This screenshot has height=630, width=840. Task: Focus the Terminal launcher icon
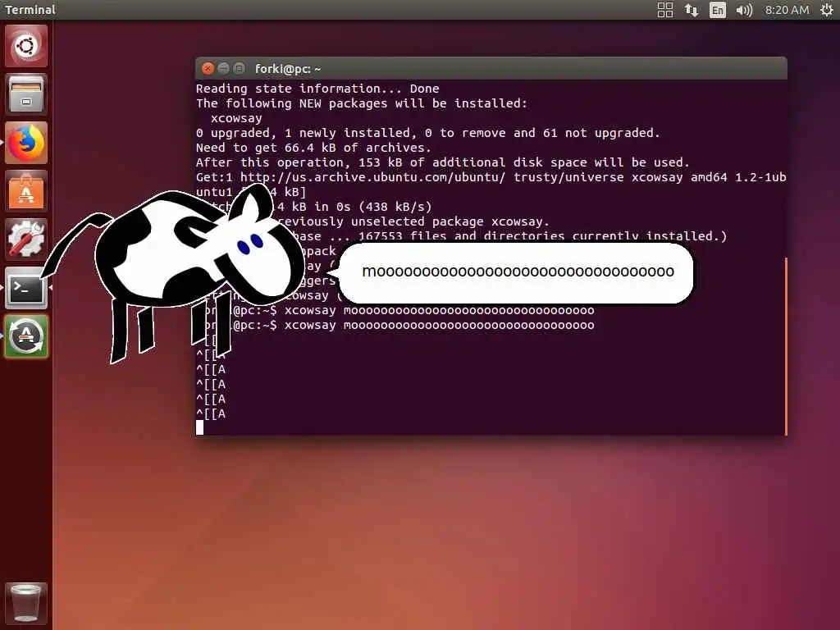point(26,288)
